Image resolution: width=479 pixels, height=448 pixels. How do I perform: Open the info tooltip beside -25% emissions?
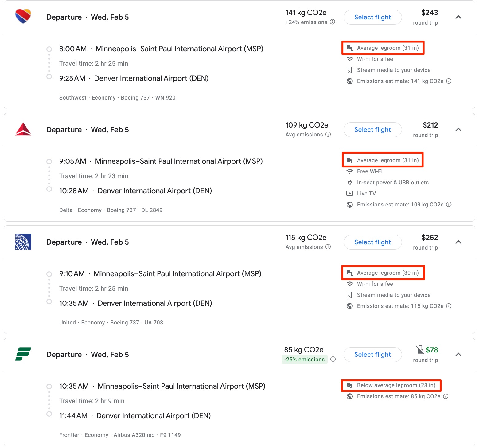[333, 359]
